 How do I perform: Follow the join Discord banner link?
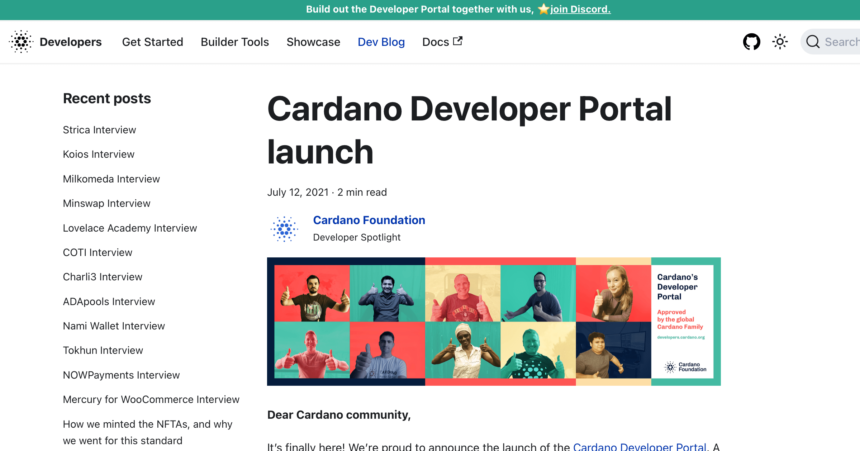click(x=580, y=9)
